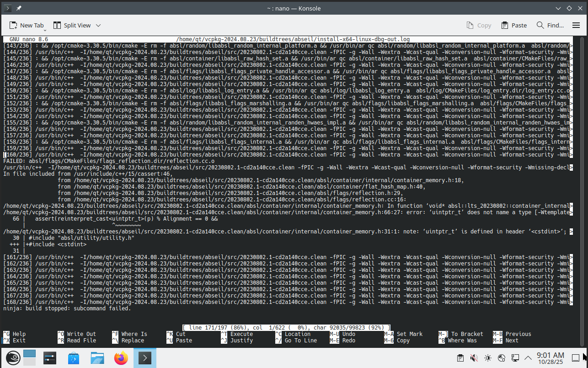Open the clipboard tray icon

point(460,357)
